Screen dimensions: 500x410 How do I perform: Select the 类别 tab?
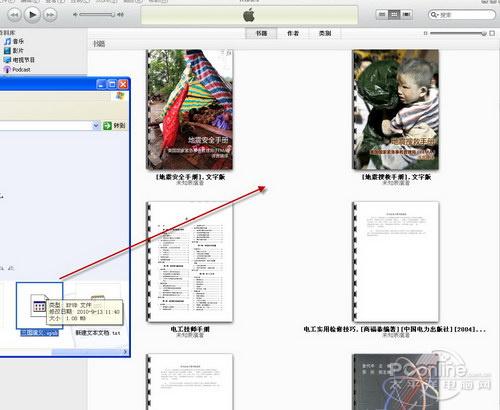pos(325,33)
